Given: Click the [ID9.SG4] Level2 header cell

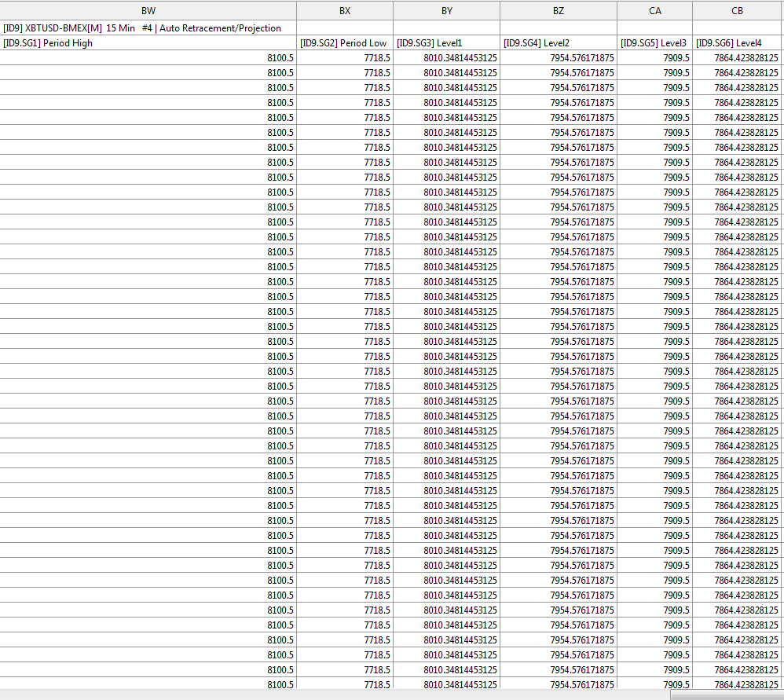Looking at the screenshot, I should coord(559,43).
